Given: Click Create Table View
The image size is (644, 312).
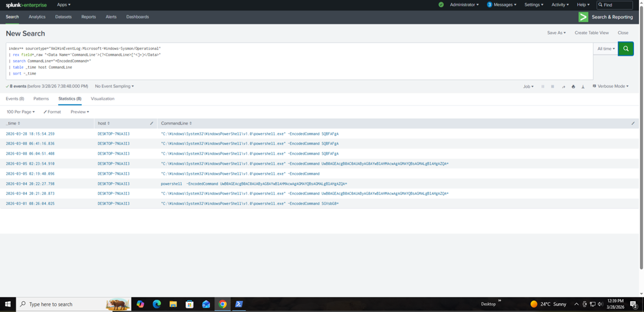Looking at the screenshot, I should (592, 32).
